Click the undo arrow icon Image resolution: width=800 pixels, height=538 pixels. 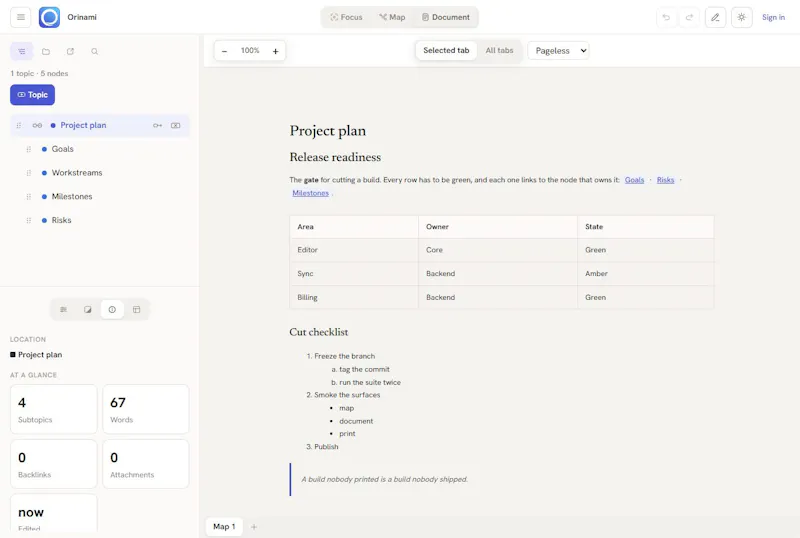tap(666, 17)
